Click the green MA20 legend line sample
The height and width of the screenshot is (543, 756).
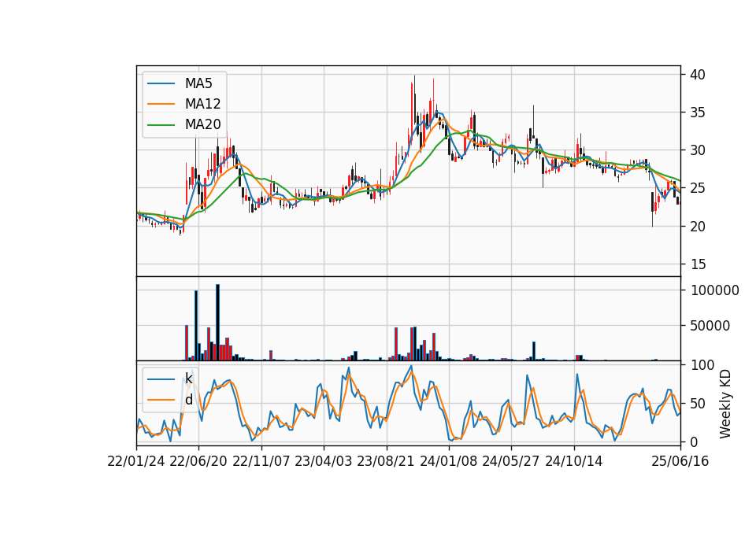(161, 125)
